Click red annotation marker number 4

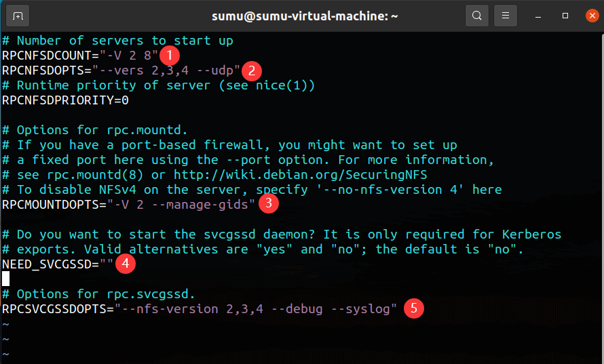pyautogui.click(x=125, y=263)
